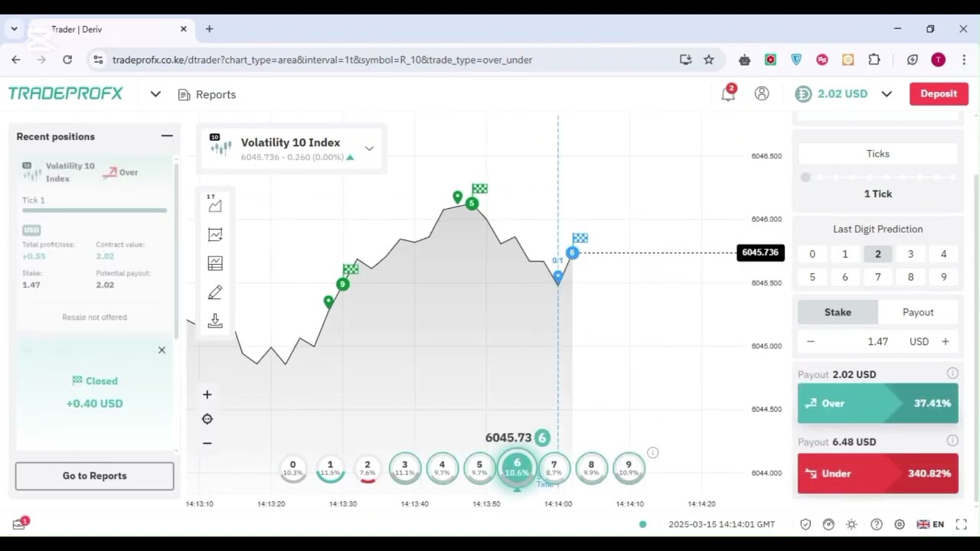Open browser extensions puzzle icon
Screen dimensions: 980x551
click(874, 60)
